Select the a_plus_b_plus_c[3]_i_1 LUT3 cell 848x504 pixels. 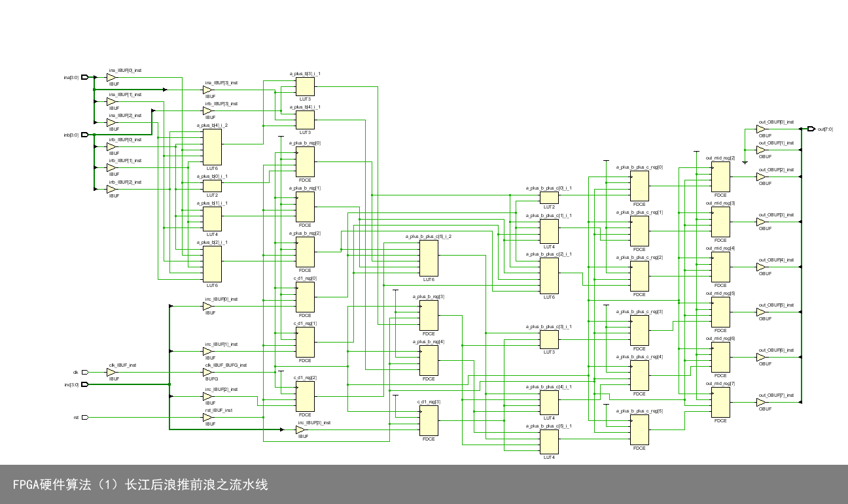(x=549, y=339)
